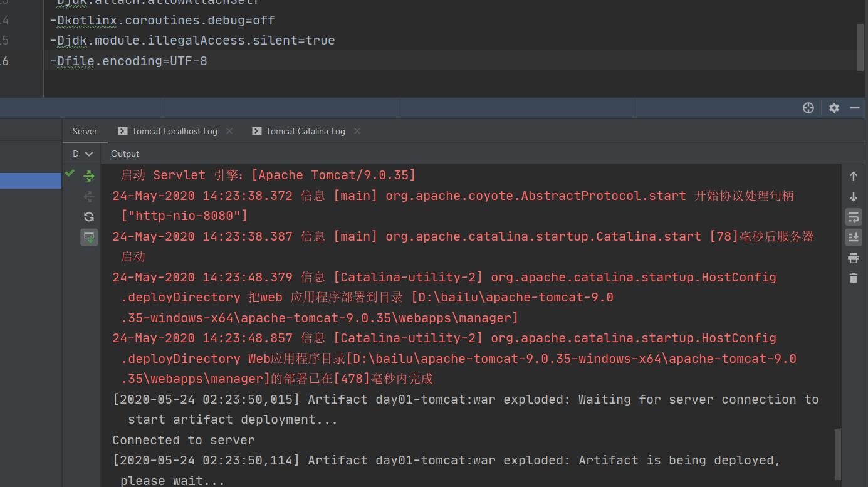Click the grayed-out Undeploy arrows icon

[89, 196]
